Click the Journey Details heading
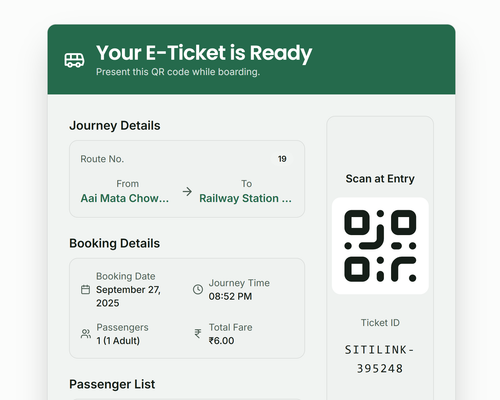Viewport: 500px width, 400px height. click(115, 126)
